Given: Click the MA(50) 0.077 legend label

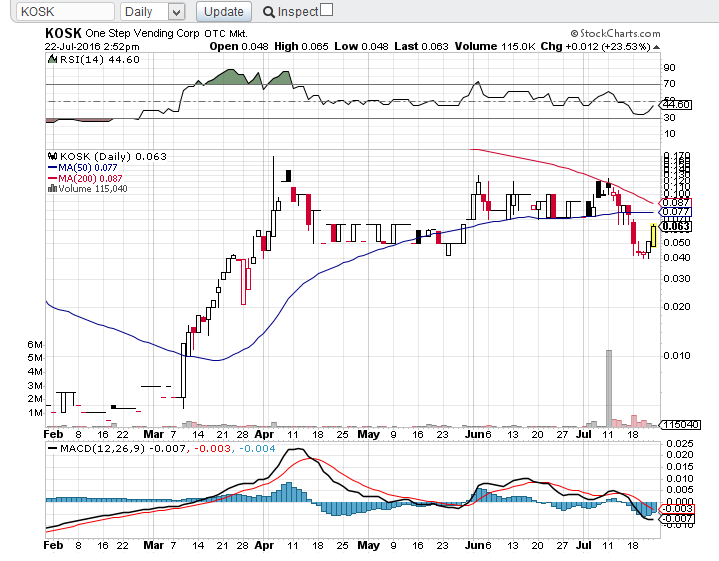Looking at the screenshot, I should 88,167.
